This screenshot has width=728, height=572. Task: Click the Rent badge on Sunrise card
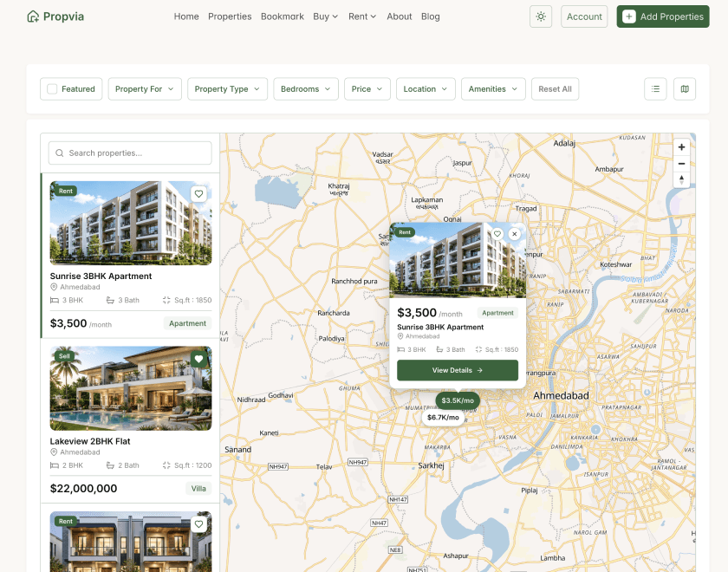point(66,191)
